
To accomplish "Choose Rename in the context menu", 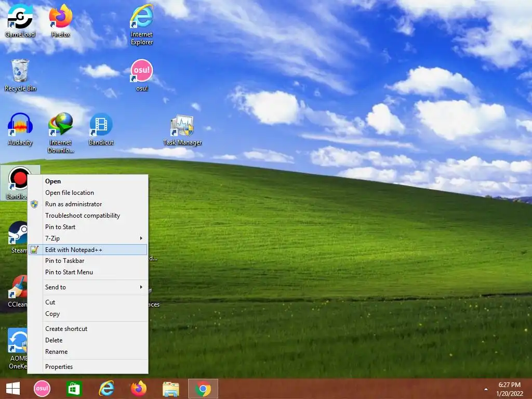I will (x=88, y=352).
